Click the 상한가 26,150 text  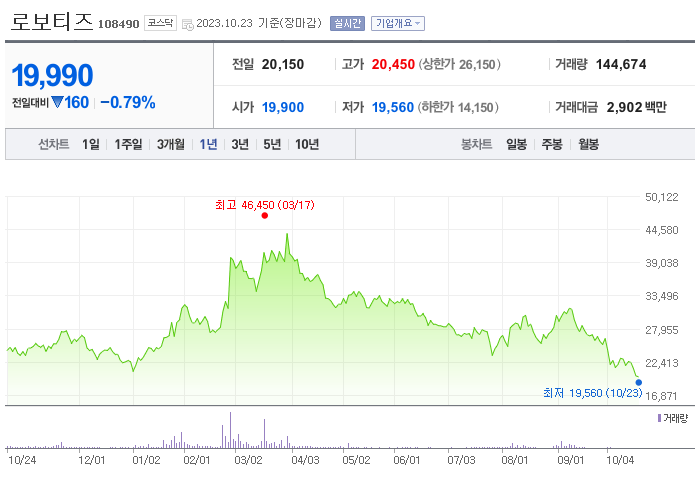[x=460, y=64]
